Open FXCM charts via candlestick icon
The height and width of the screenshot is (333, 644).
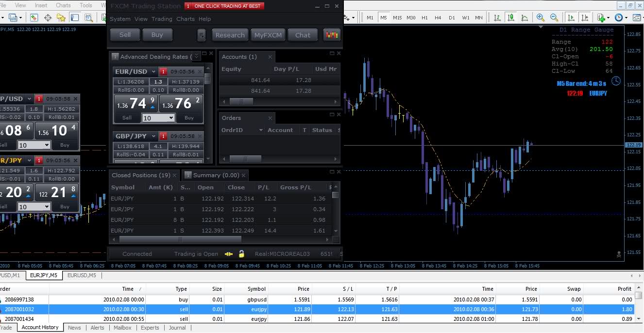click(x=332, y=35)
